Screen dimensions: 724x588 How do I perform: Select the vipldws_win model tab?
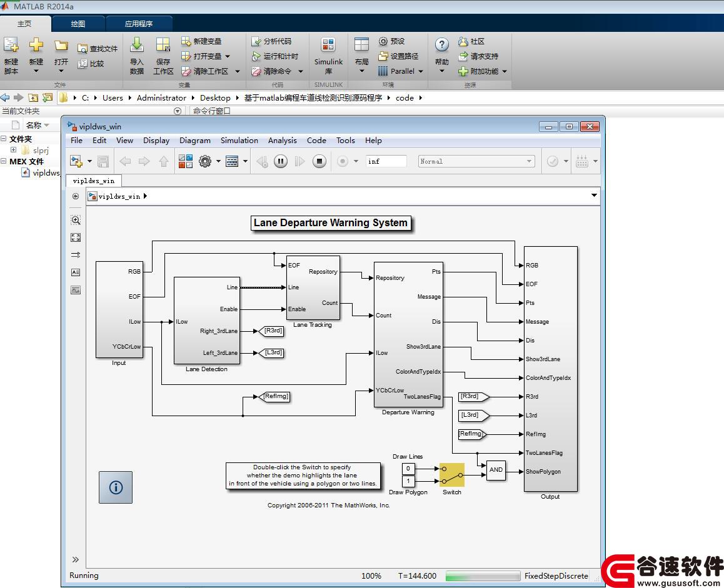click(x=94, y=181)
